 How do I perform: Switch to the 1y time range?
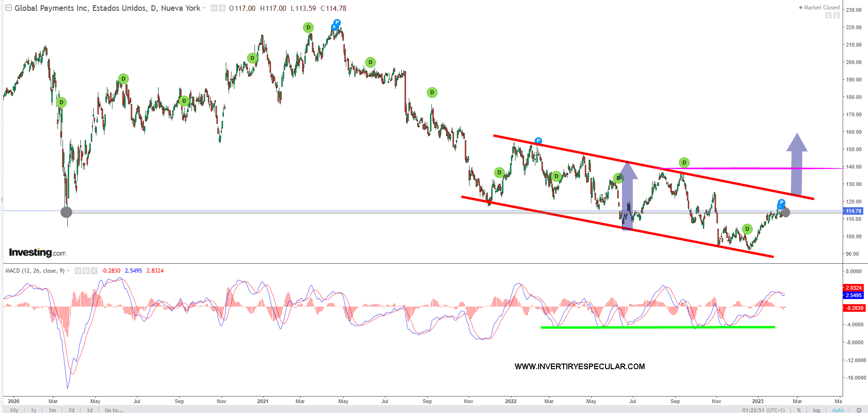[x=33, y=410]
